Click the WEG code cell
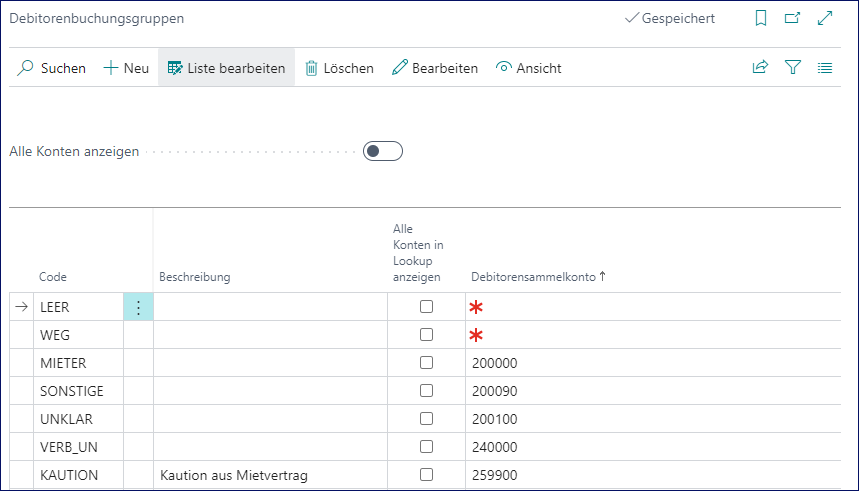Screen dimensions: 859x491 pyautogui.click(x=78, y=335)
